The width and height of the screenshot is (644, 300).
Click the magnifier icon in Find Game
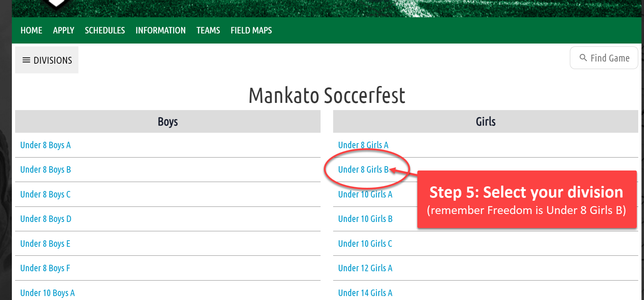point(583,58)
